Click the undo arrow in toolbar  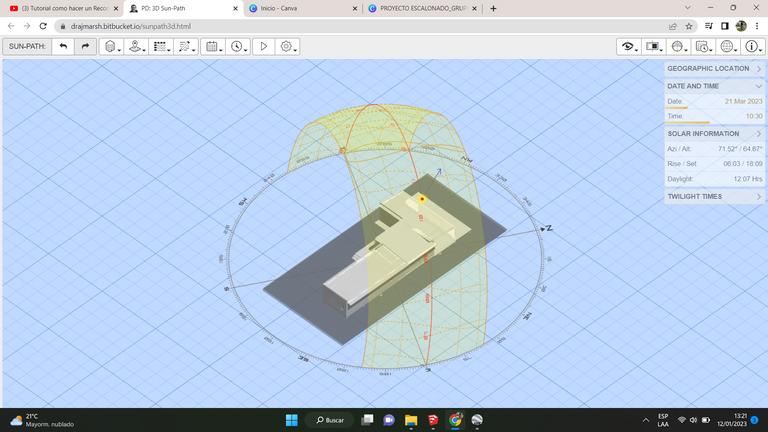[64, 46]
